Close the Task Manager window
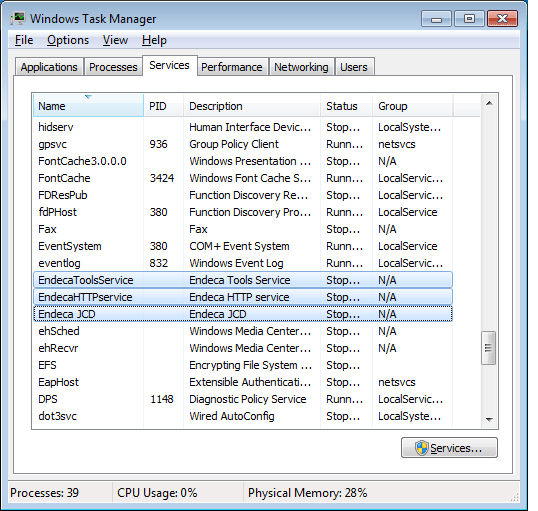The height and width of the screenshot is (511, 538). coord(502,19)
